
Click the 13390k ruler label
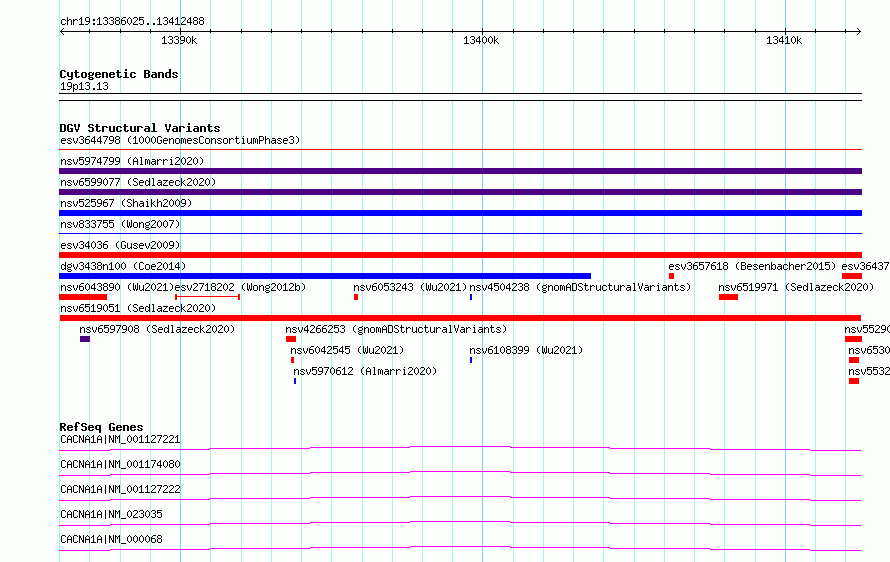point(179,40)
